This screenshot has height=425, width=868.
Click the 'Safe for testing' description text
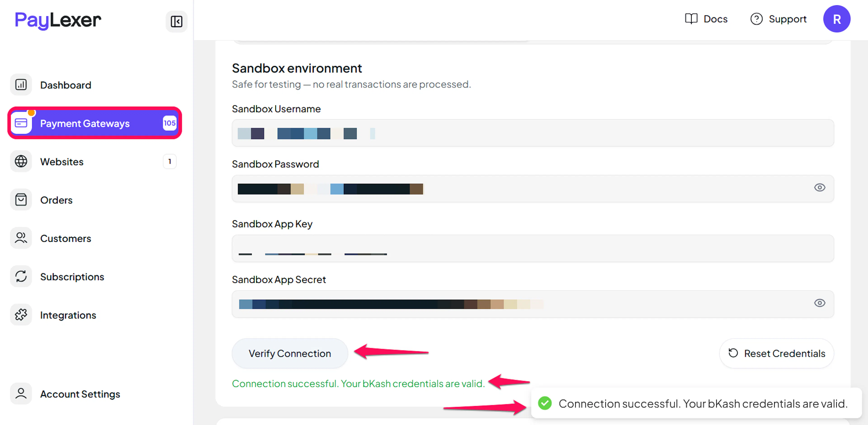[x=351, y=84]
